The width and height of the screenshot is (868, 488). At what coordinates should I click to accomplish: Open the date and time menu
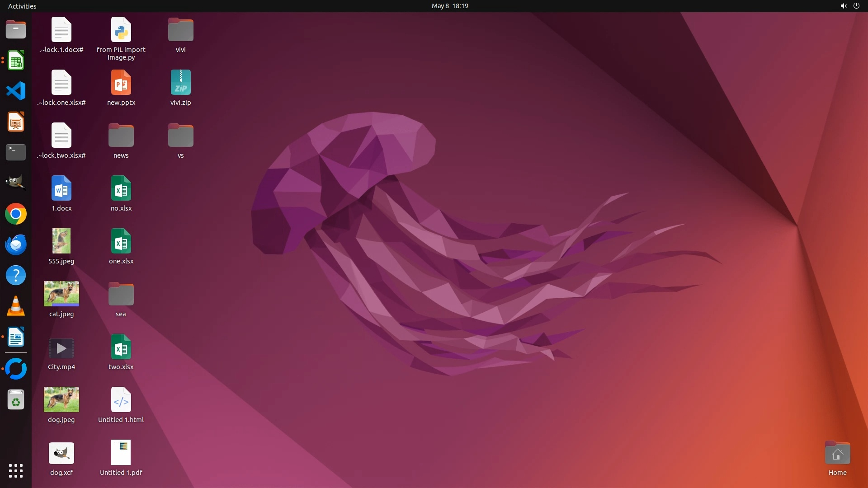[449, 6]
